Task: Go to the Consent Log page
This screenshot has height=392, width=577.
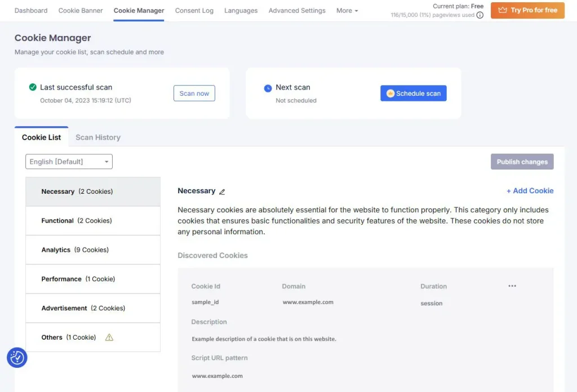Action: point(194,10)
